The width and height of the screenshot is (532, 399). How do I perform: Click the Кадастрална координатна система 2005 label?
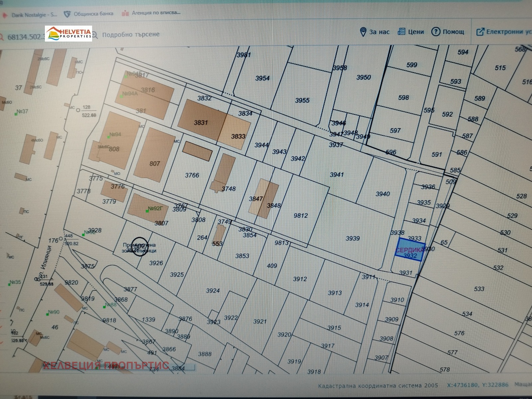(378, 386)
